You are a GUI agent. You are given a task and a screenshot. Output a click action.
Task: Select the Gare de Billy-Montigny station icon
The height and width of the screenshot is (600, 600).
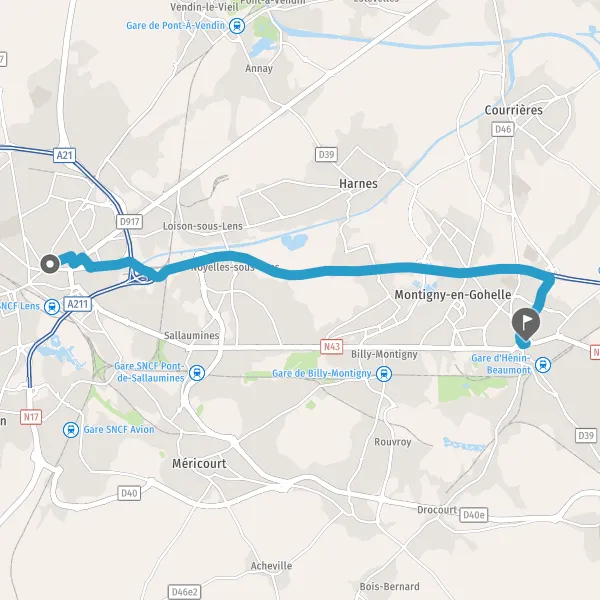coord(384,374)
